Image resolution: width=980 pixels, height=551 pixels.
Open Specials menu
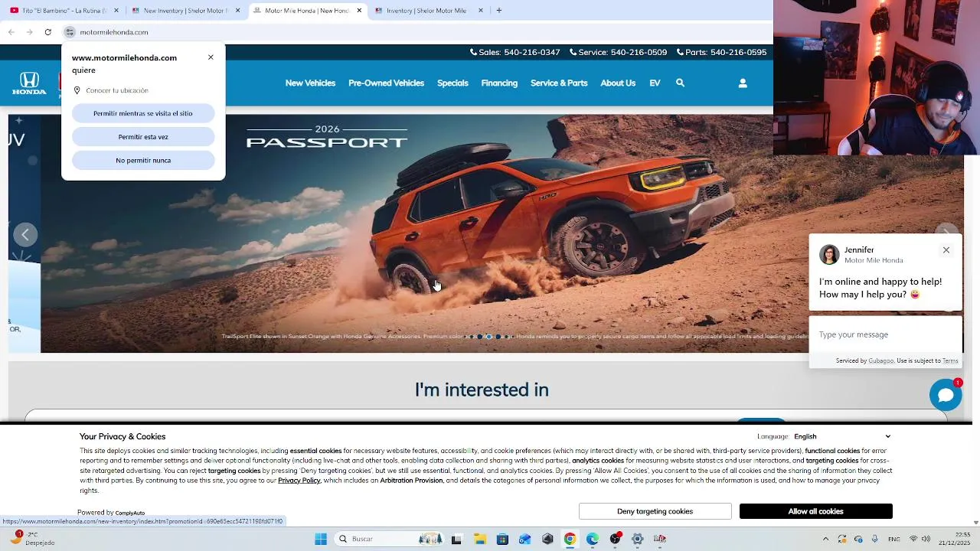[452, 83]
